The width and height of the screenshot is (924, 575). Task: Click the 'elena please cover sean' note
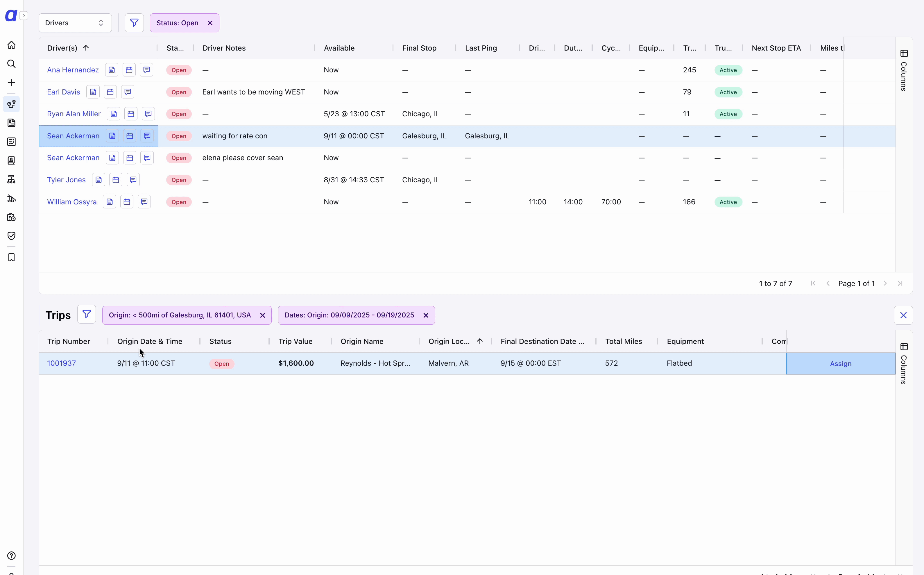(243, 158)
